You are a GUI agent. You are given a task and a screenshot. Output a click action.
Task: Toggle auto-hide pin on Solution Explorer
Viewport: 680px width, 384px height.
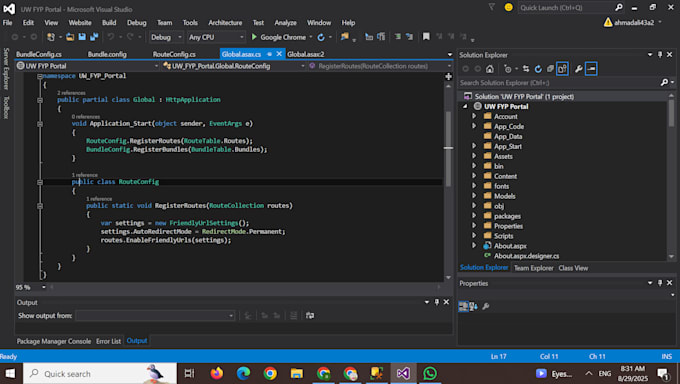pyautogui.click(x=660, y=55)
